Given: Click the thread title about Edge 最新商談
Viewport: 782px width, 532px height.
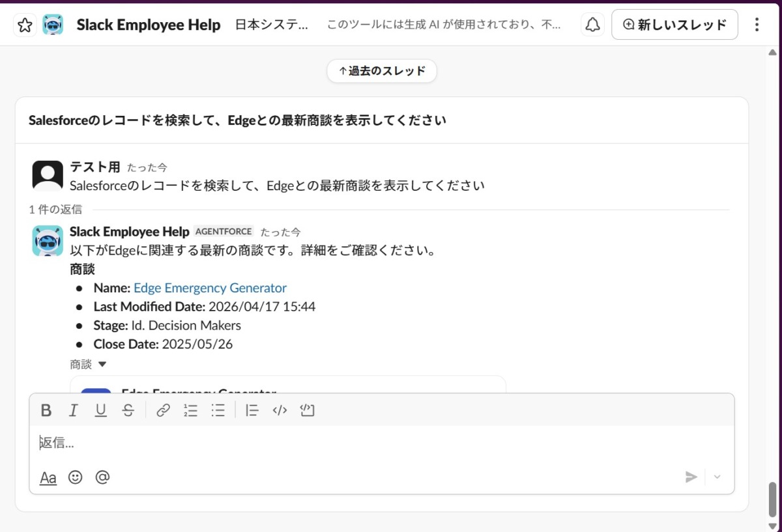Looking at the screenshot, I should coord(237,120).
